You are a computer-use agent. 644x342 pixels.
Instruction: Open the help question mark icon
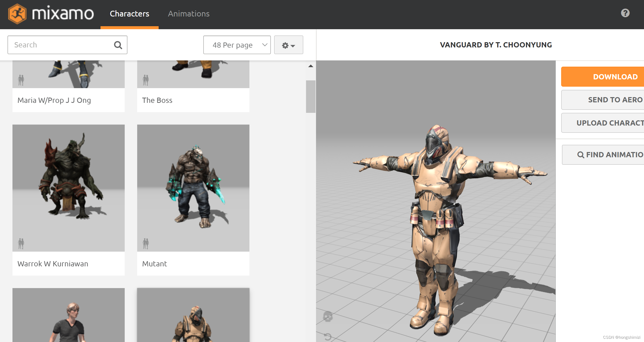625,13
